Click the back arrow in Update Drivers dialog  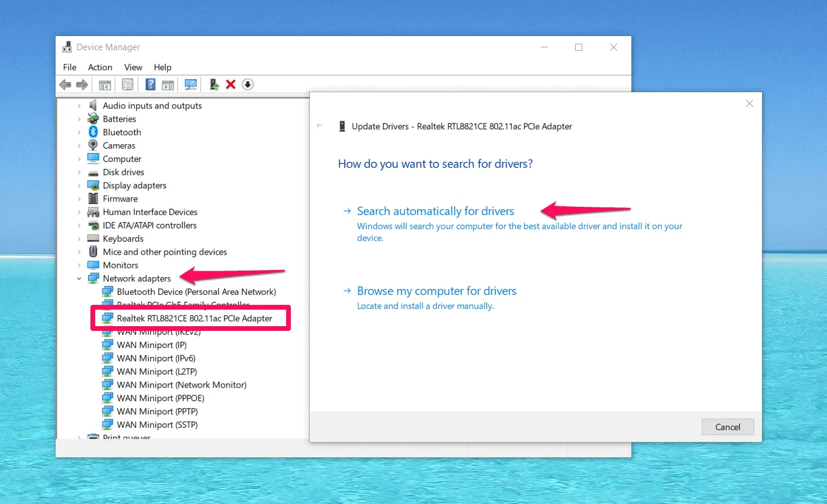coord(320,126)
